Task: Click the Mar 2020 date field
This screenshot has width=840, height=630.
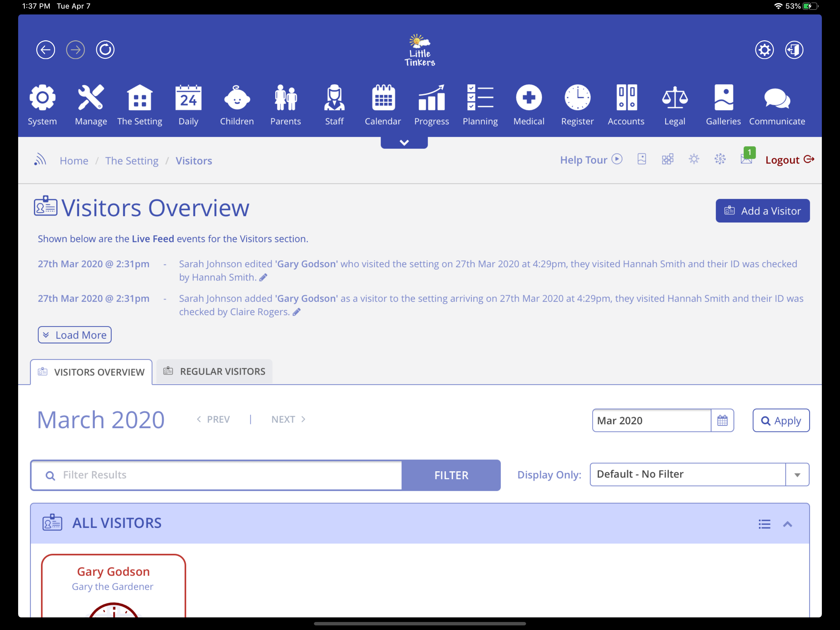Action: click(651, 420)
